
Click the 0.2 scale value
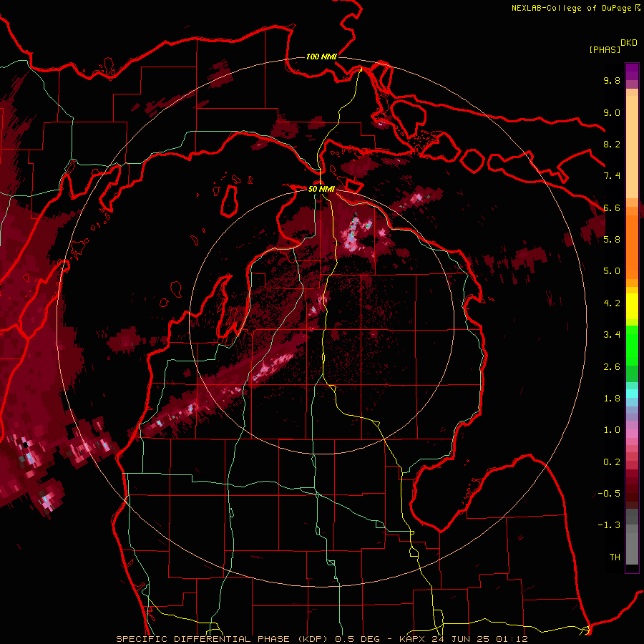(x=612, y=462)
